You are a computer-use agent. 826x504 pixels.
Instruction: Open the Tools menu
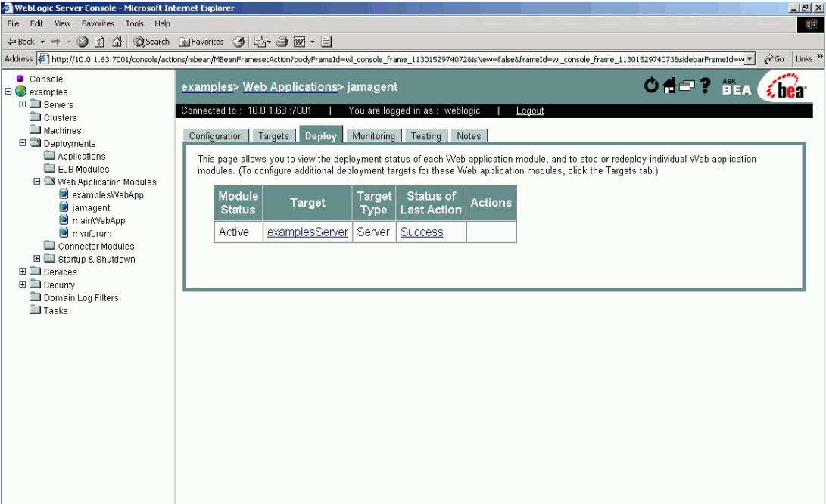coord(134,23)
